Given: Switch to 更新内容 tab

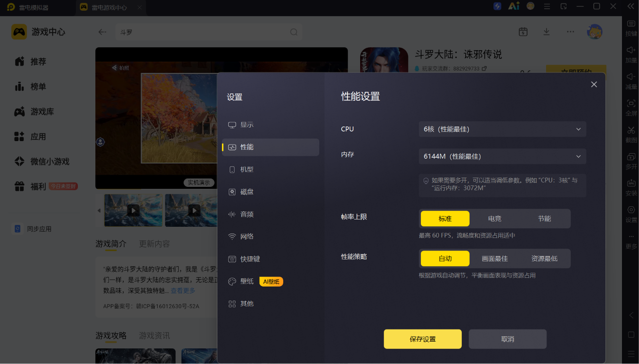Looking at the screenshot, I should pos(154,244).
